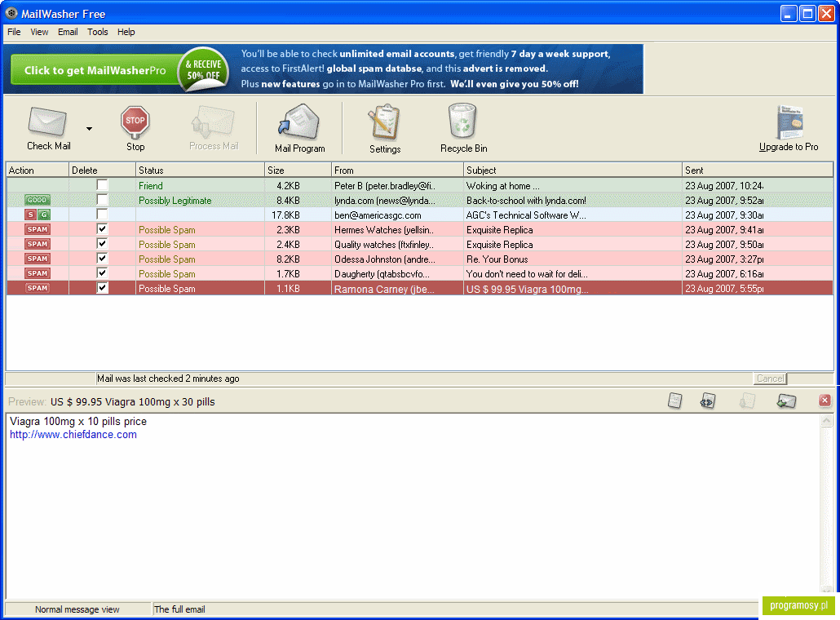The image size is (840, 620).
Task: Uncheck delete box for Daugherty email
Action: 102,272
